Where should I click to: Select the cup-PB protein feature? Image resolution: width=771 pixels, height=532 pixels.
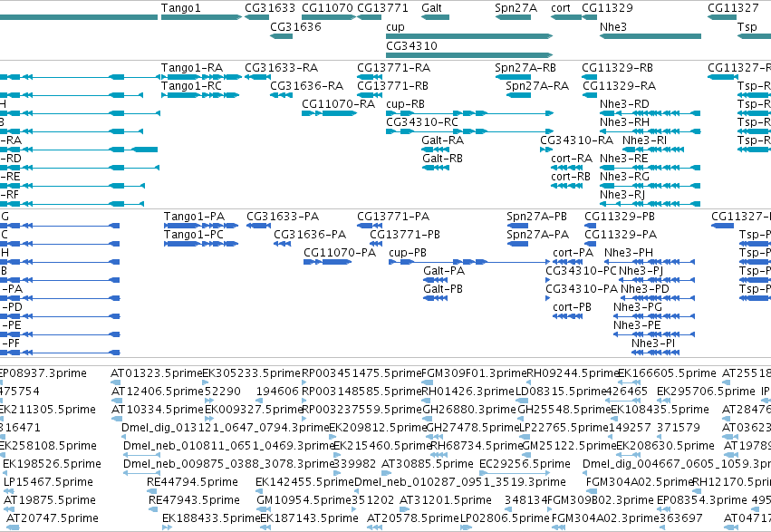pos(469,262)
